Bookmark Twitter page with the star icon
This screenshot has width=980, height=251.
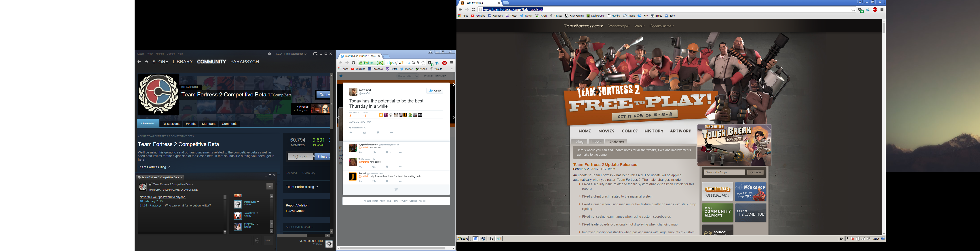pos(423,63)
